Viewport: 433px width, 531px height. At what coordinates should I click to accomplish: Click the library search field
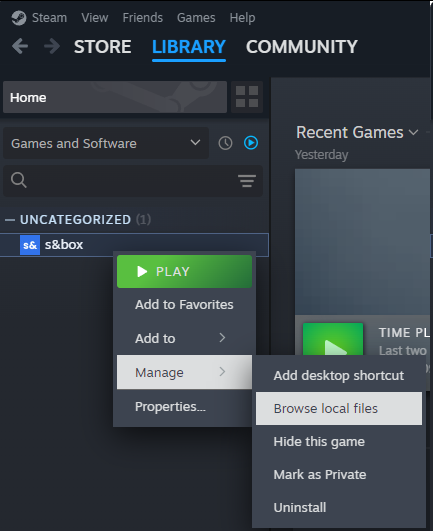[133, 181]
